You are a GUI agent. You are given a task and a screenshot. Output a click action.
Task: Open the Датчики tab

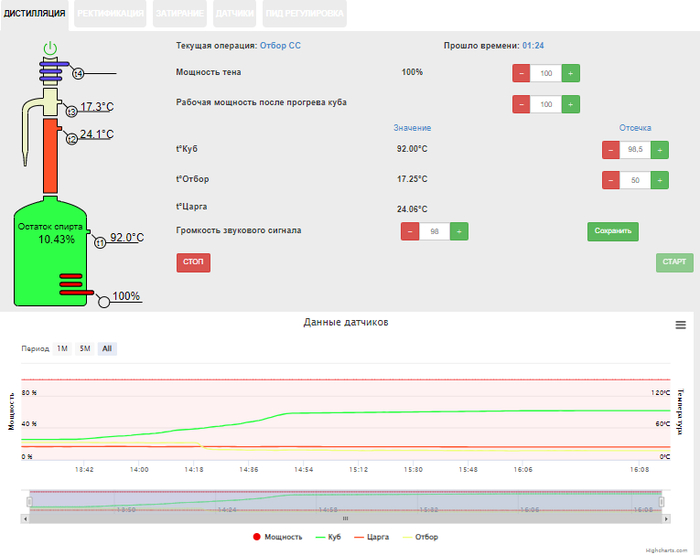pyautogui.click(x=235, y=15)
